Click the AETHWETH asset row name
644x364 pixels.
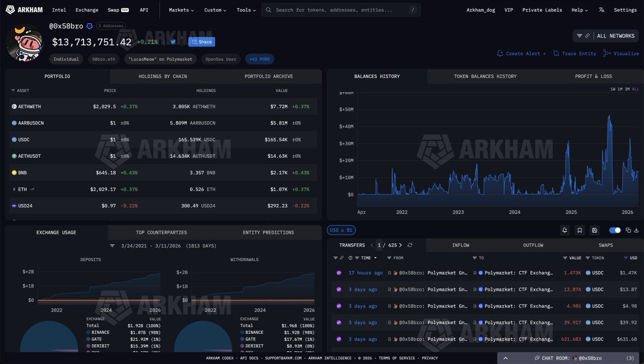click(x=30, y=106)
